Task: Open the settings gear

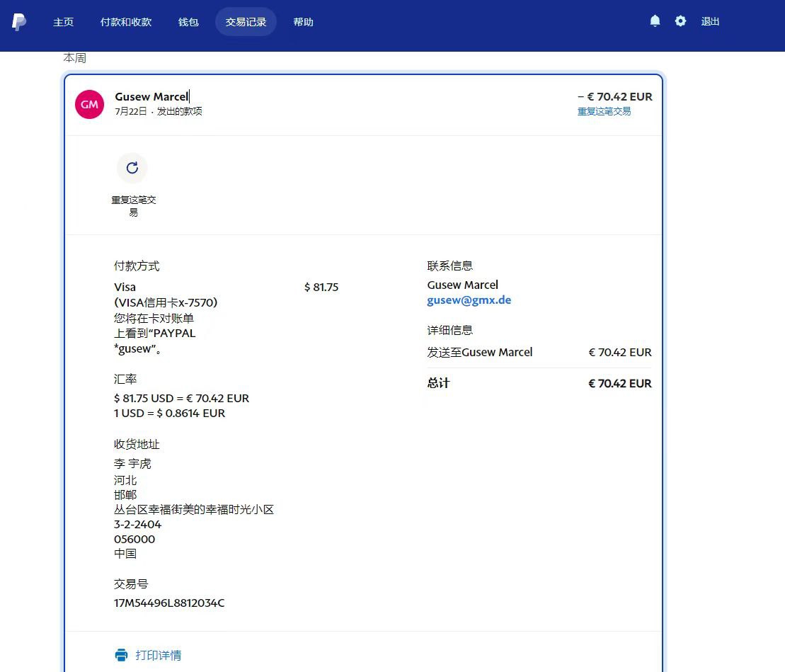Action: 680,21
